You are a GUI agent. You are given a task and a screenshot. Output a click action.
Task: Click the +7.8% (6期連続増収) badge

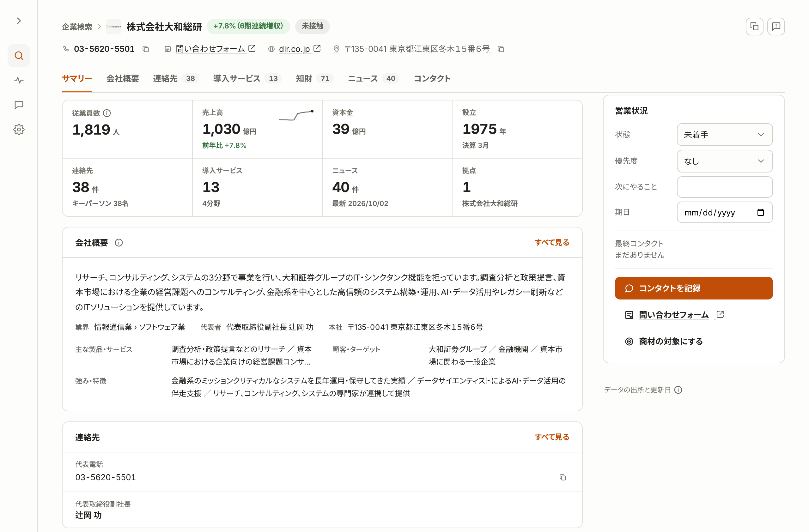pos(248,26)
